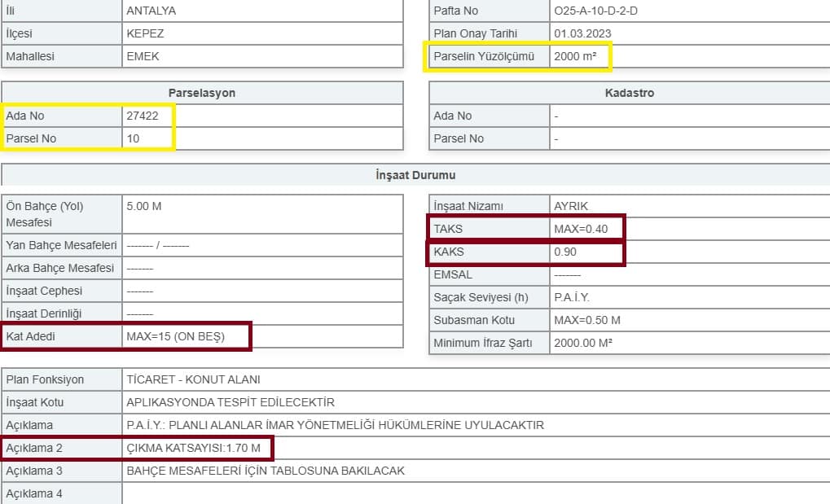Click the Ada No value 27422

pyautogui.click(x=143, y=116)
